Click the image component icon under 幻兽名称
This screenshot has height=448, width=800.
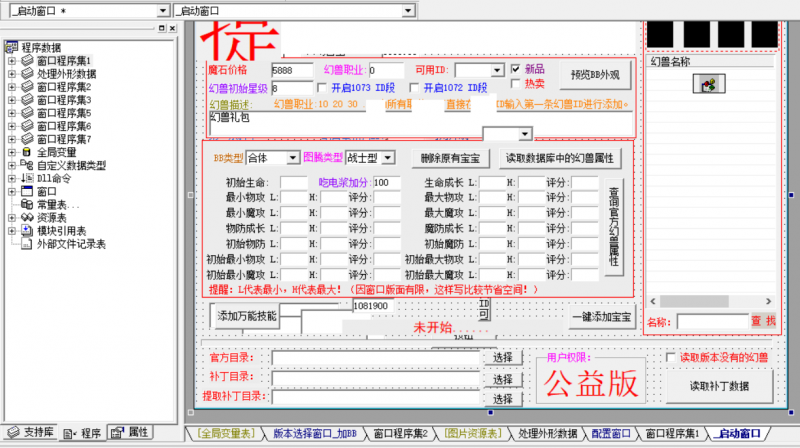point(709,84)
